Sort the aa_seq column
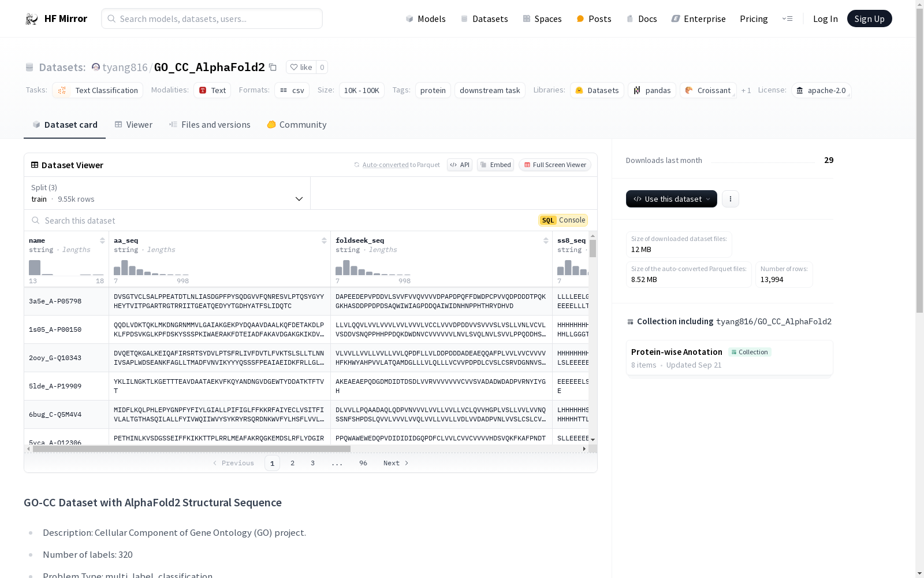924x578 pixels. 324,240
